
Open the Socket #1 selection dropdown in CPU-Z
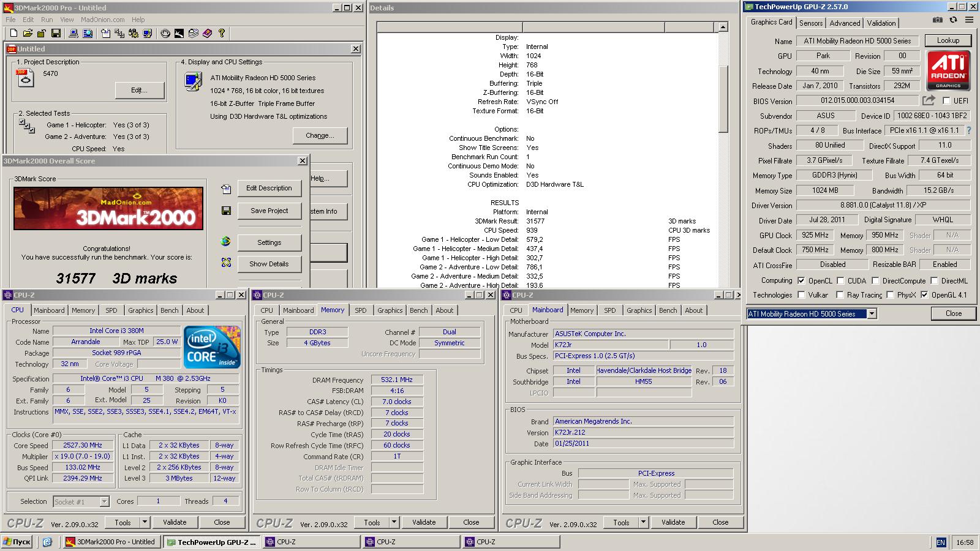point(104,501)
